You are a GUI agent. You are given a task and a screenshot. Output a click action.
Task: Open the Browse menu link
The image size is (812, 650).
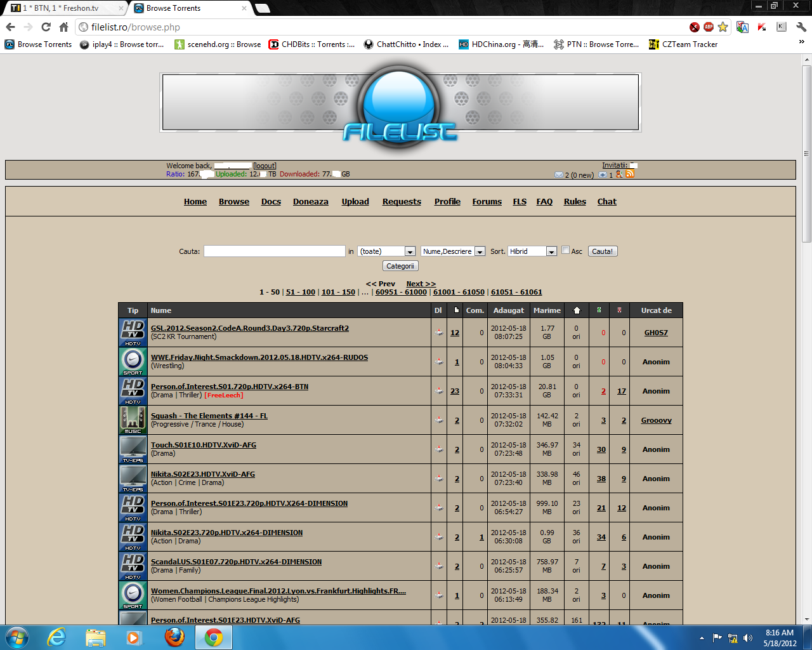point(234,201)
